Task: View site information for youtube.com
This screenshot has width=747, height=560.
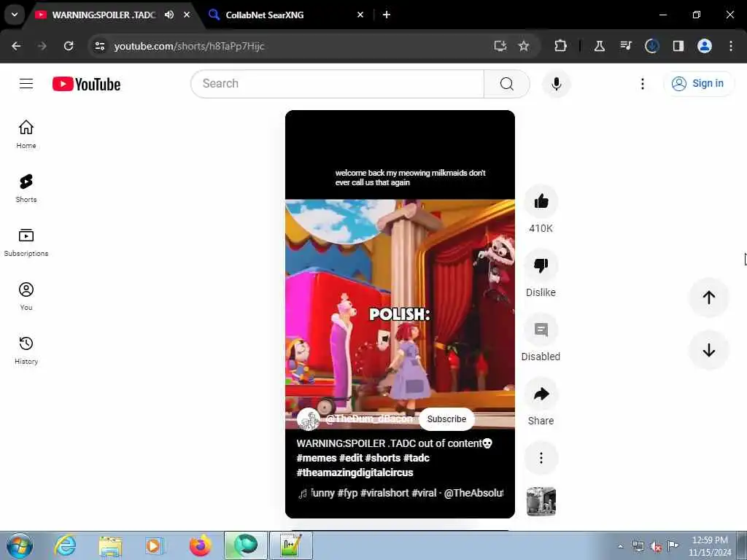Action: coord(99,46)
